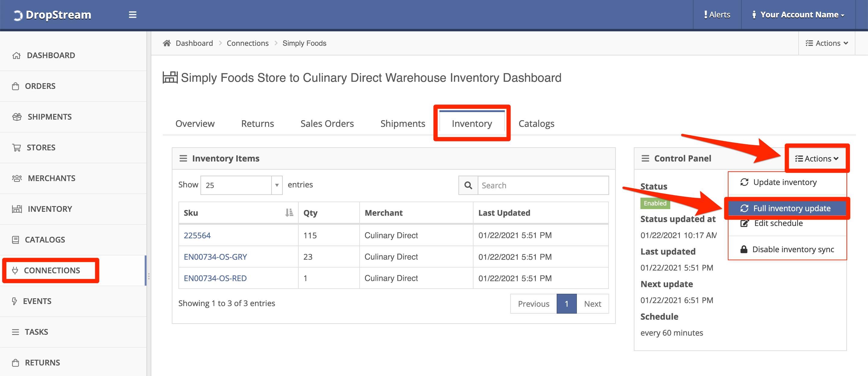Click the Inventory warehouse icon in sidebar
Screen dimensions: 868x376
(x=17, y=209)
